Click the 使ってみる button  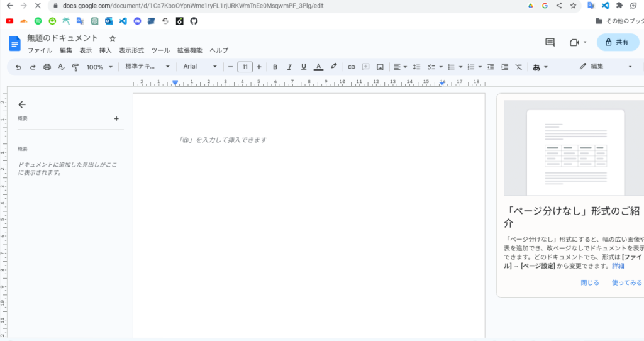click(x=626, y=283)
